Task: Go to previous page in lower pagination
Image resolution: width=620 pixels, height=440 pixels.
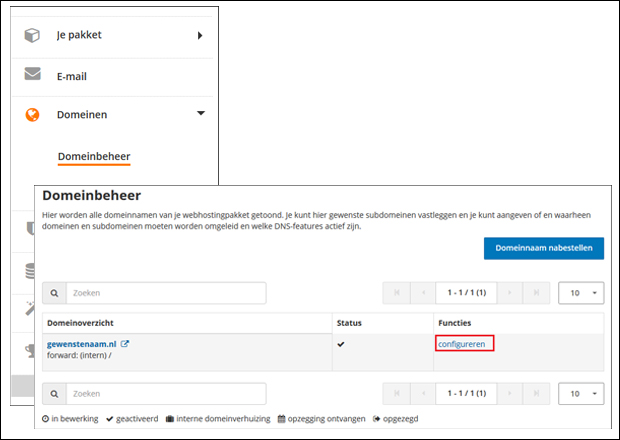Action: tap(423, 393)
